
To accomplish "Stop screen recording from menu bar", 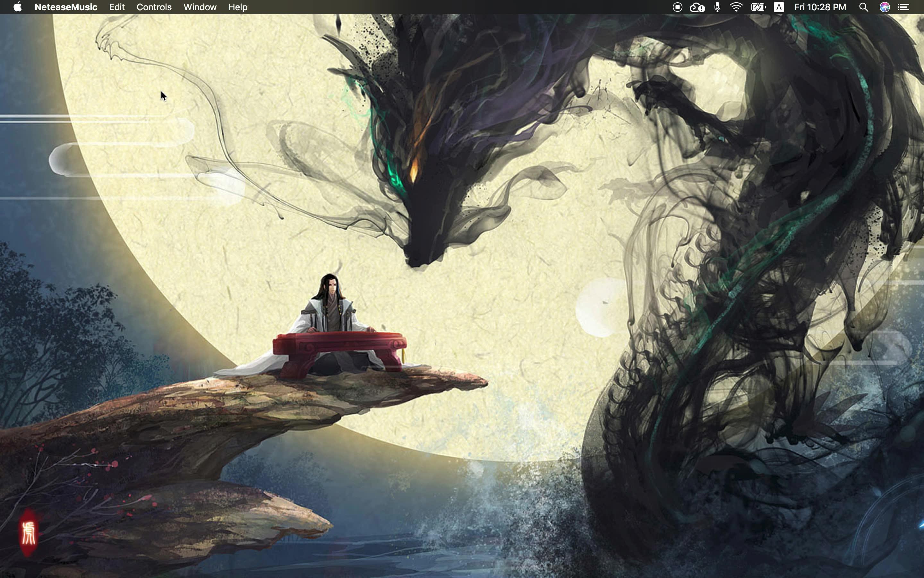I will [677, 7].
